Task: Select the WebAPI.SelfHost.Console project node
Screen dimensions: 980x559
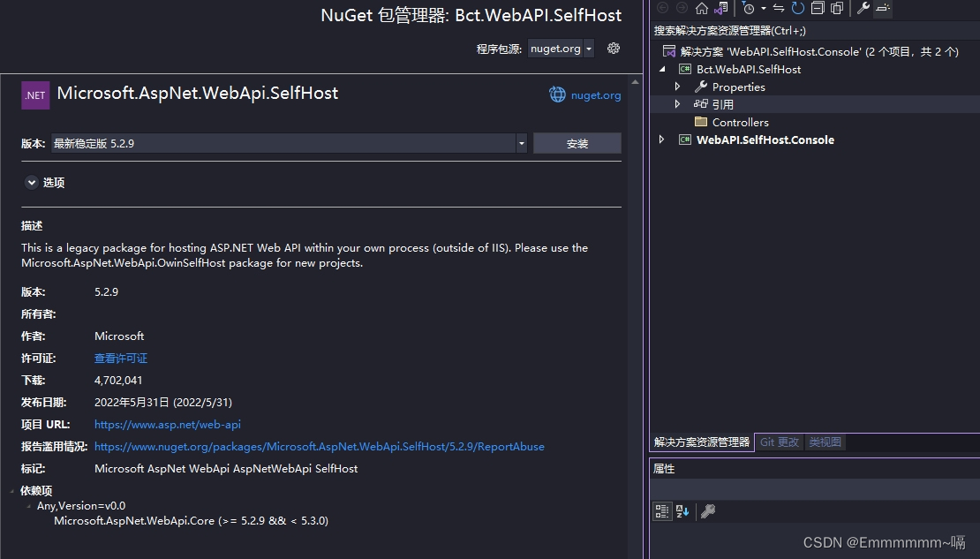Action: [x=765, y=140]
